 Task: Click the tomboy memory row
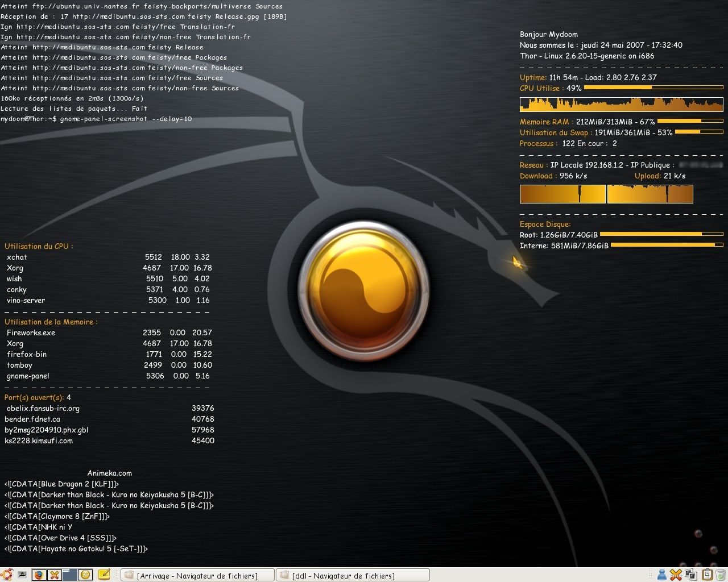click(109, 365)
